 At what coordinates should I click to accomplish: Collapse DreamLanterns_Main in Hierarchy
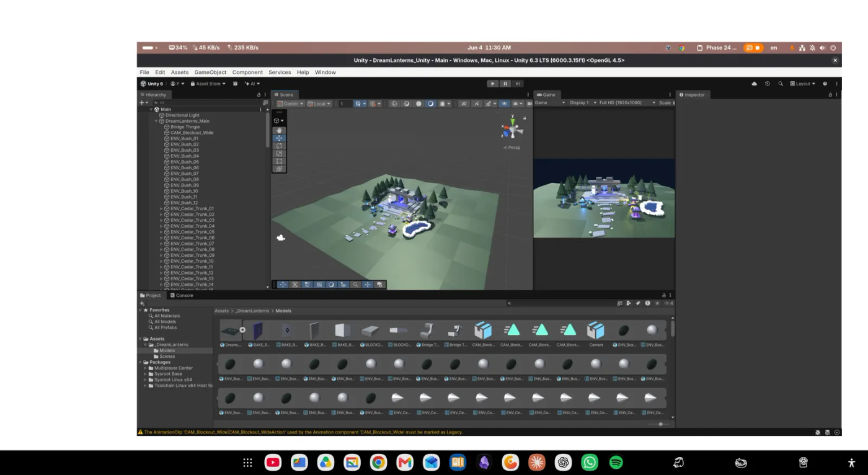[156, 121]
